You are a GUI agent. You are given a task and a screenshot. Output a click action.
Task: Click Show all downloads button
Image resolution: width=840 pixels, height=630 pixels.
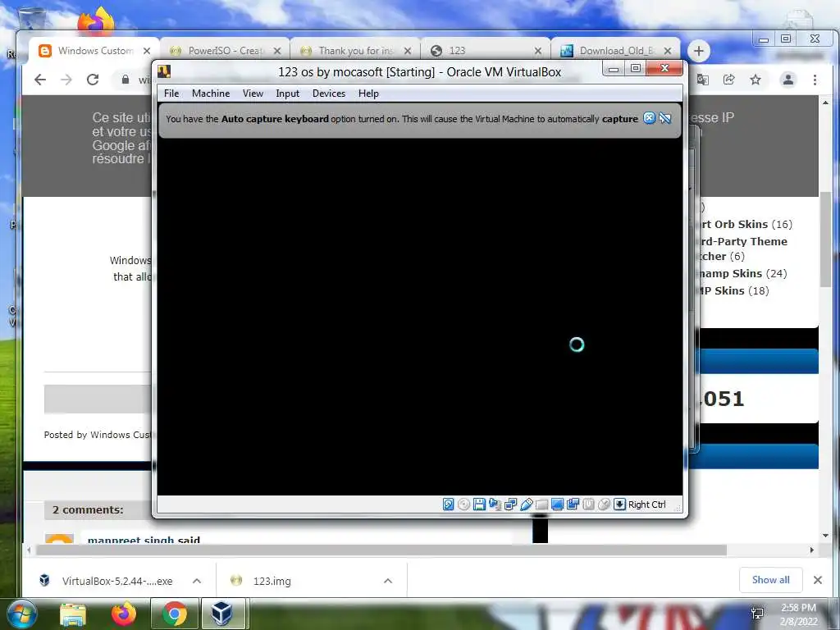coord(770,580)
